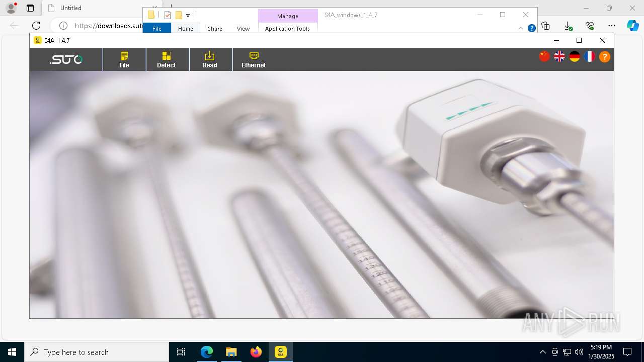The width and height of the screenshot is (644, 362).
Task: Refresh the browser page
Action: [x=36, y=26]
